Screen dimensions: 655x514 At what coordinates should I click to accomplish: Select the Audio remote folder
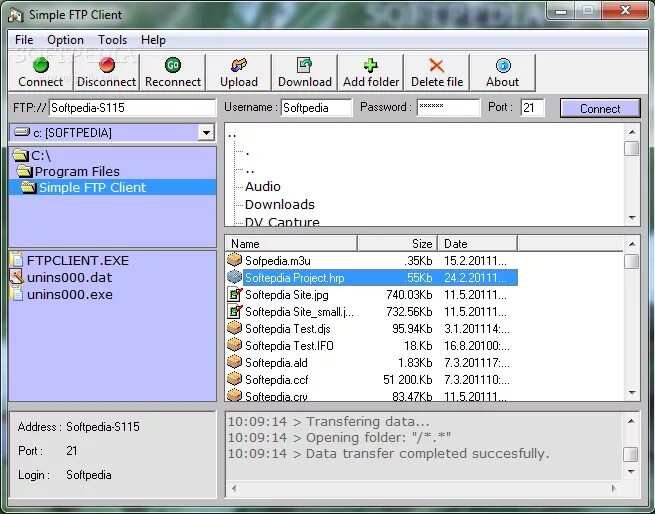263,186
